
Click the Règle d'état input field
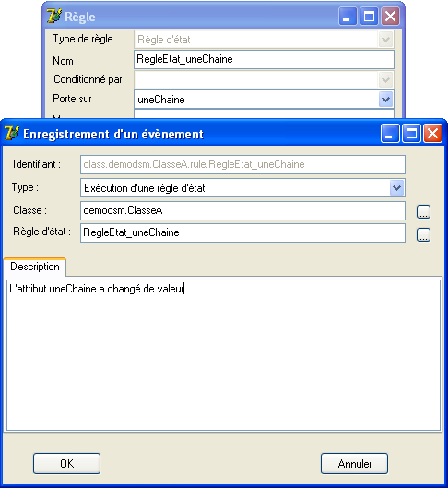[242, 232]
